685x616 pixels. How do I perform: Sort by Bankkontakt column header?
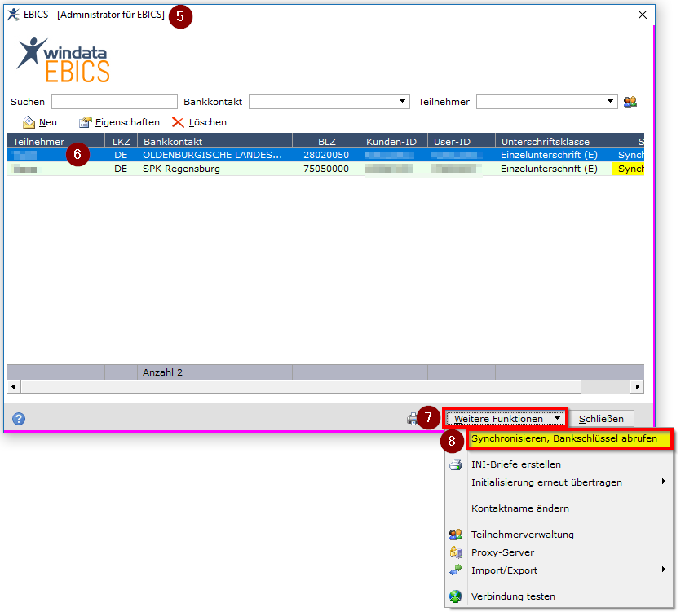(x=215, y=142)
